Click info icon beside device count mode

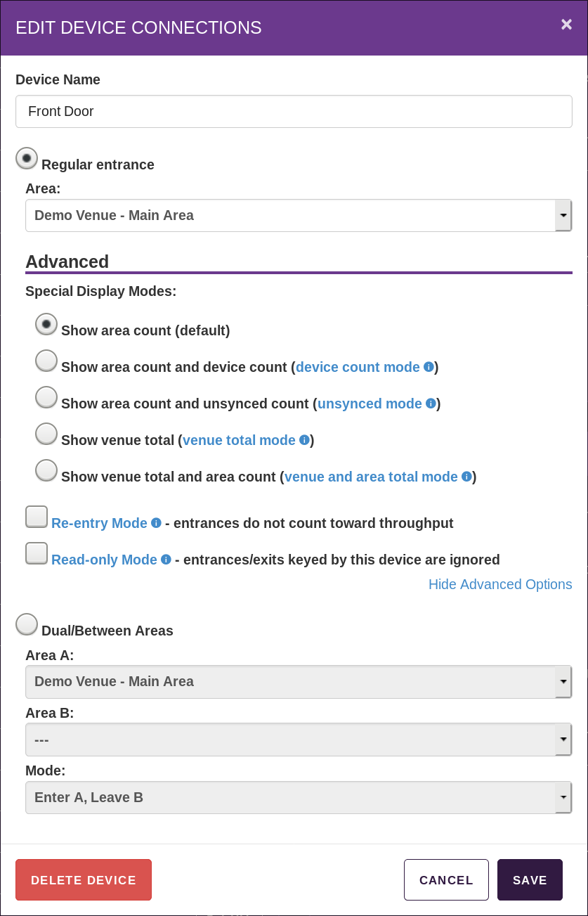click(429, 367)
